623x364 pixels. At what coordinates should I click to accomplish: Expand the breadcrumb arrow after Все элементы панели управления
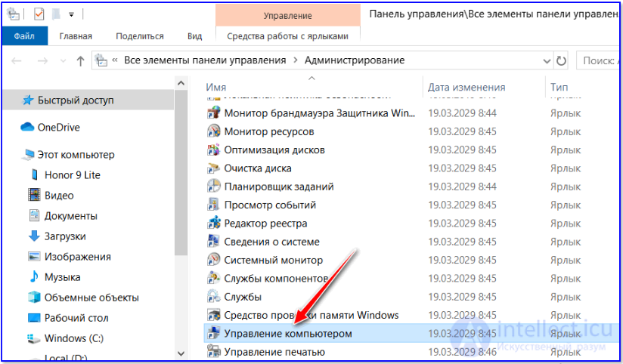pyautogui.click(x=295, y=60)
